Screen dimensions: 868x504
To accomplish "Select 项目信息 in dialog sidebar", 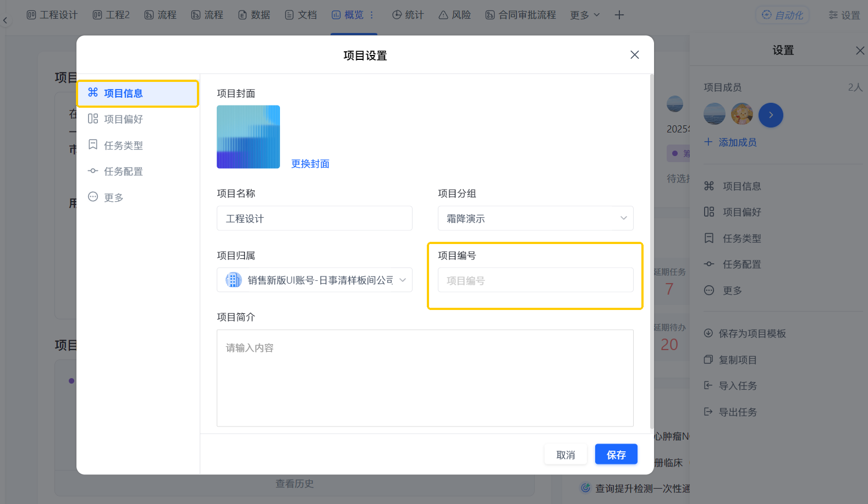I will (x=138, y=93).
